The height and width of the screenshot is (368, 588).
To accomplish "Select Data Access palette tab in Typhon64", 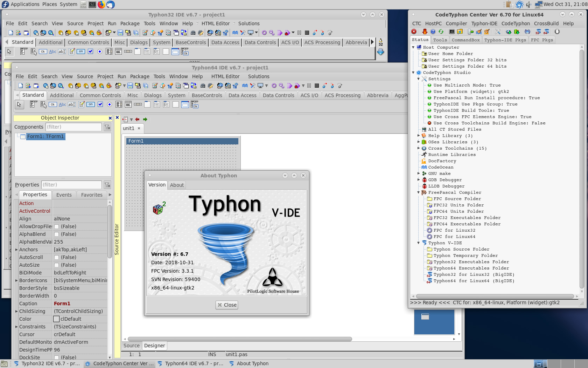I will point(243,95).
